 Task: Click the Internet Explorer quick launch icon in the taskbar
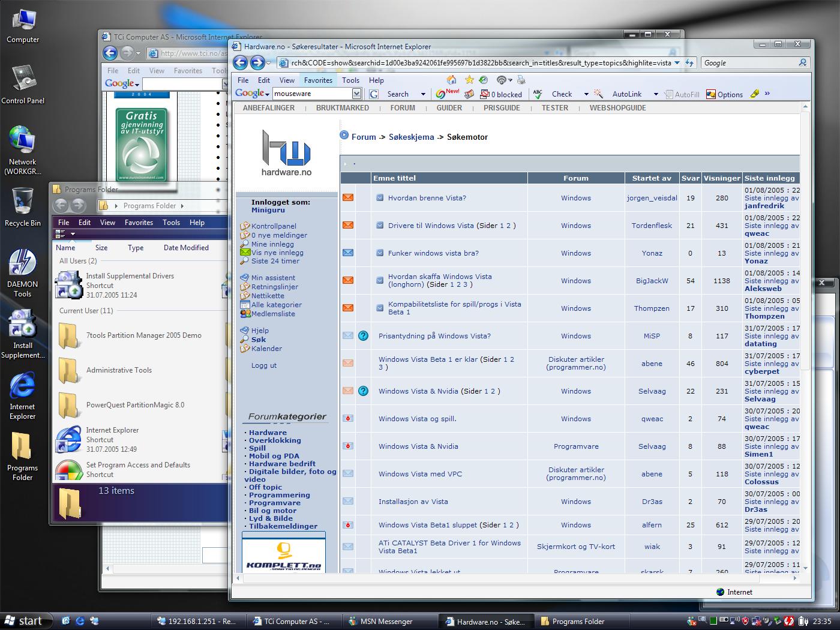[x=80, y=621]
